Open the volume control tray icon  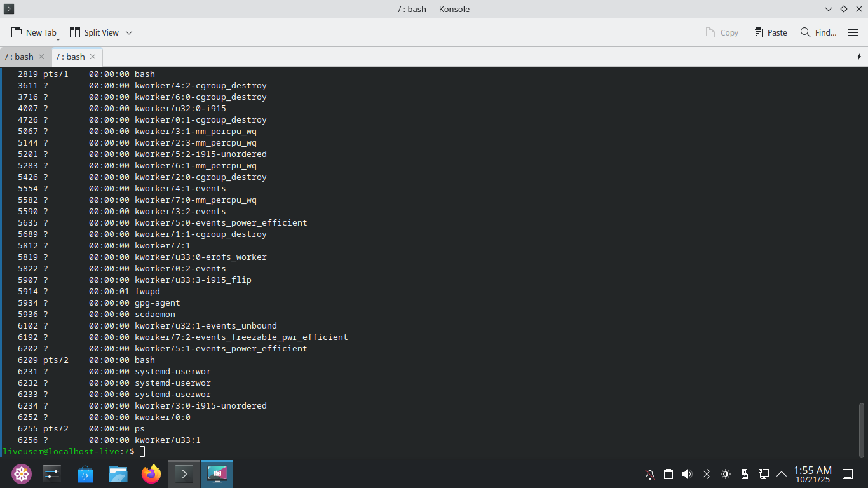687,474
